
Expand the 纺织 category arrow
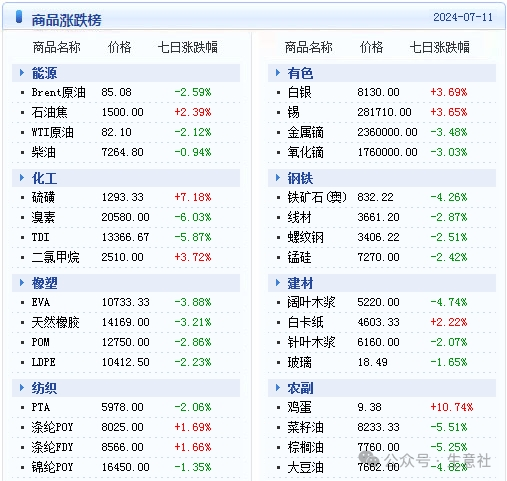click(x=22, y=388)
